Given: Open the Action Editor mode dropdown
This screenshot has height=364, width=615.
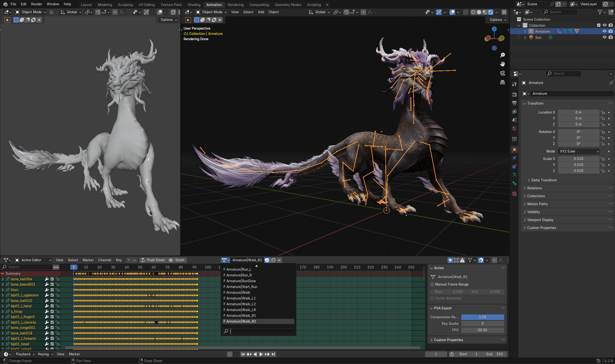Looking at the screenshot, I should (x=33, y=260).
